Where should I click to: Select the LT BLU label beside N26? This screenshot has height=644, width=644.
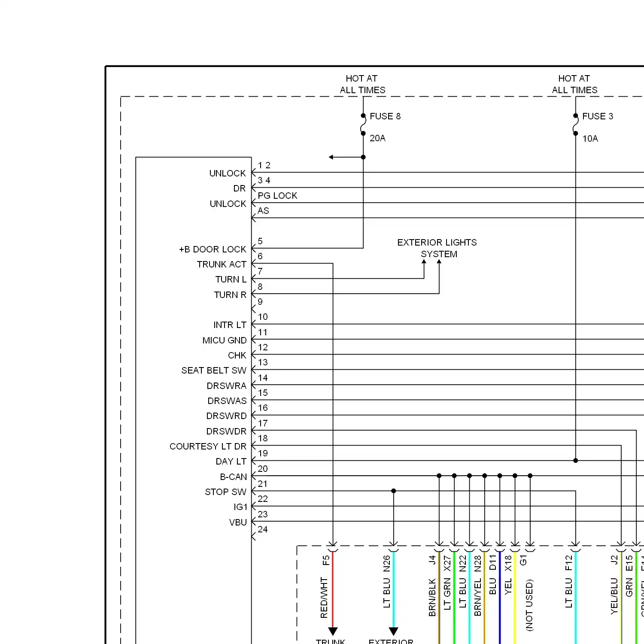click(x=386, y=593)
